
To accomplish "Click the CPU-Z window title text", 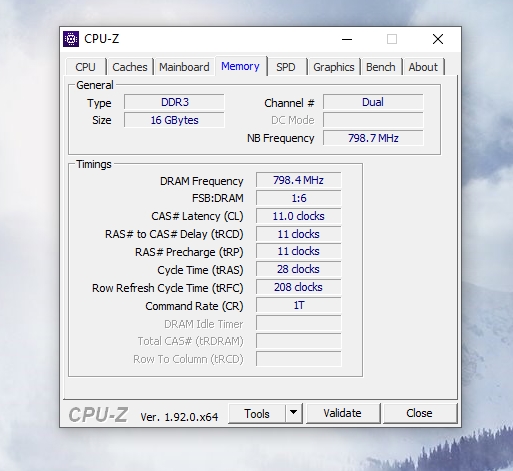I will 102,39.
